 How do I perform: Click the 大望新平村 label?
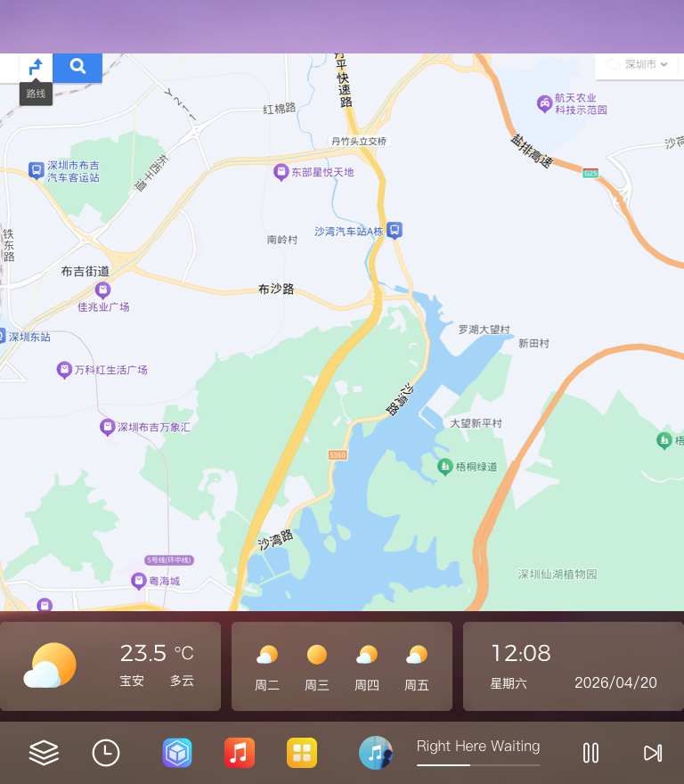coord(476,423)
